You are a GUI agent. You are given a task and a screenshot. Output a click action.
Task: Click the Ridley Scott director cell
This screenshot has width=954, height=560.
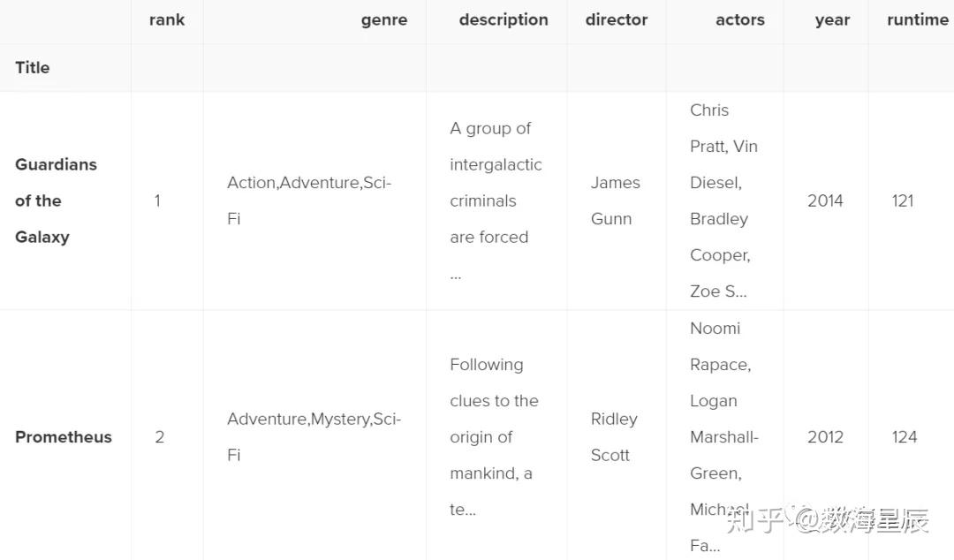614,437
